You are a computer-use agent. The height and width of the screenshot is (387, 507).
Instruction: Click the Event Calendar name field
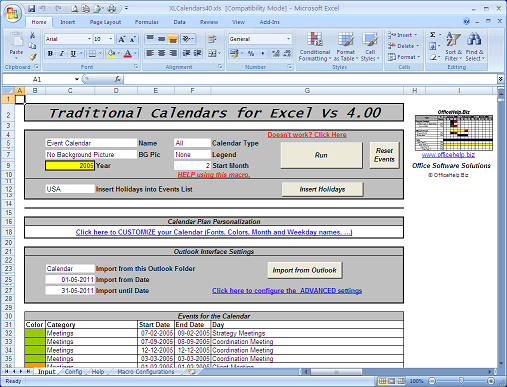point(91,143)
